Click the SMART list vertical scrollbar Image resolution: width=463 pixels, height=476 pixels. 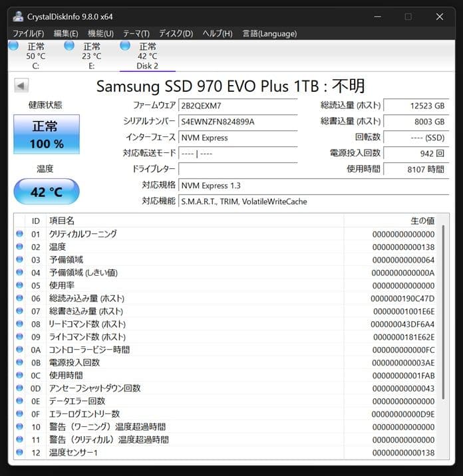coord(443,312)
